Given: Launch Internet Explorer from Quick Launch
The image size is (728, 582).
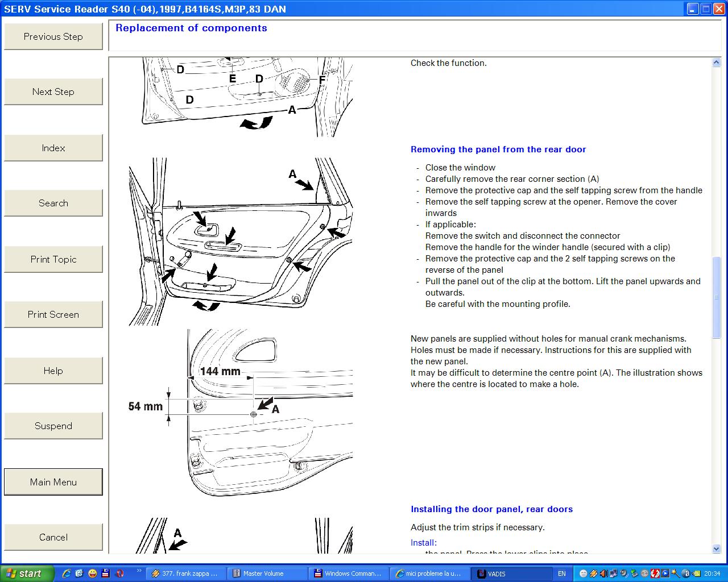Looking at the screenshot, I should (x=67, y=573).
